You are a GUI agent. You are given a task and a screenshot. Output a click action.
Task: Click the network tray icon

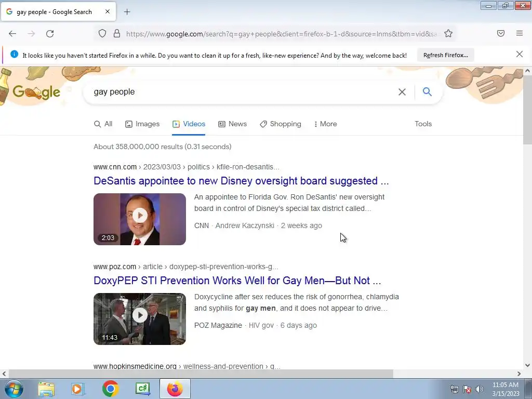point(454,389)
